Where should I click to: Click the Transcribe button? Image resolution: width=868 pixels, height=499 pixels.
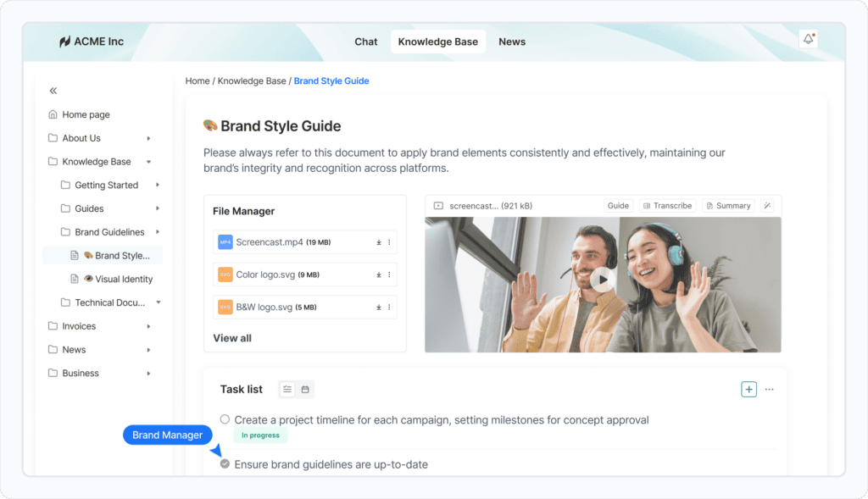click(668, 206)
